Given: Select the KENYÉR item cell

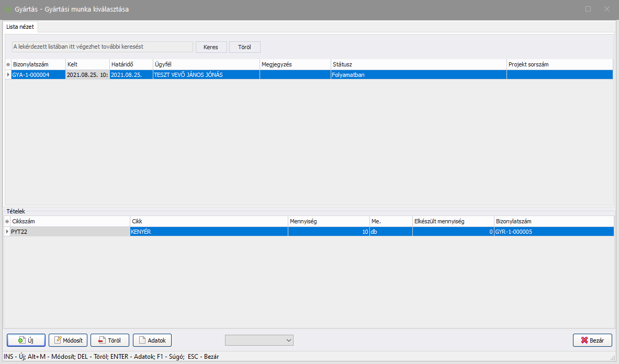Looking at the screenshot, I should tap(208, 232).
